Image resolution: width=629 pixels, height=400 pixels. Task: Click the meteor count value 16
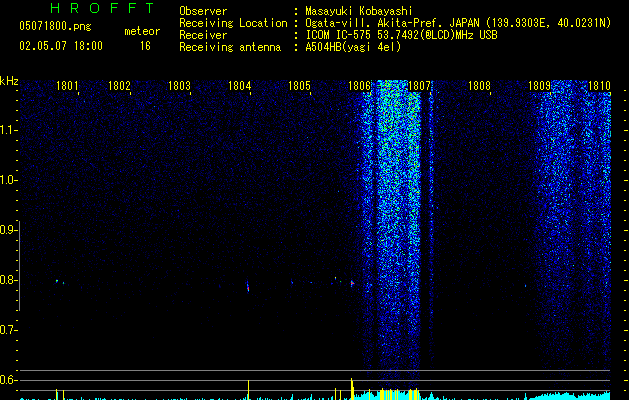[145, 46]
